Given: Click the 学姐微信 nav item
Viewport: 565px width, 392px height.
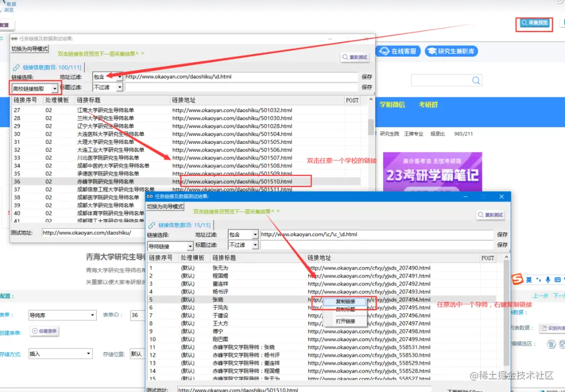Looking at the screenshot, I should (392, 105).
